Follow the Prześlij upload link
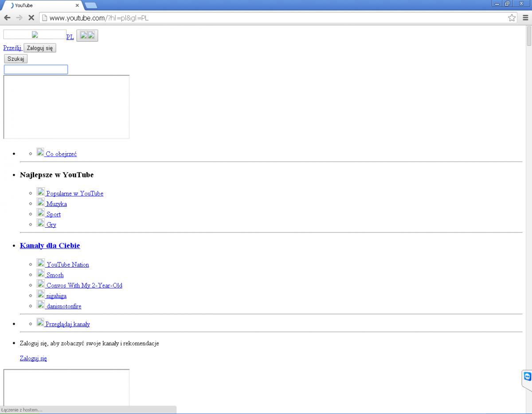 [x=12, y=47]
